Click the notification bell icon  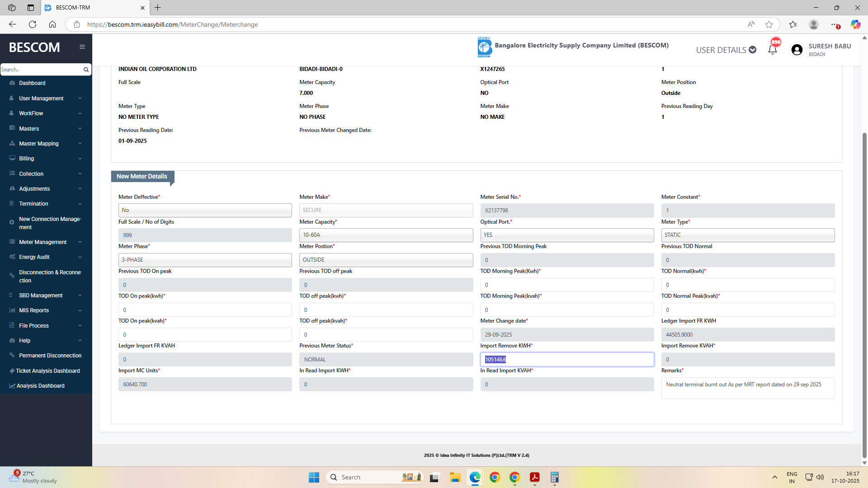pyautogui.click(x=772, y=50)
